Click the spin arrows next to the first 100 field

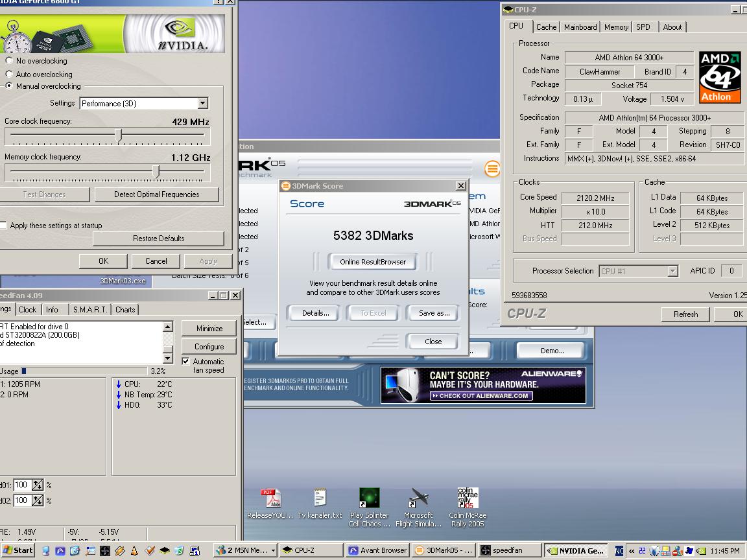(38, 485)
